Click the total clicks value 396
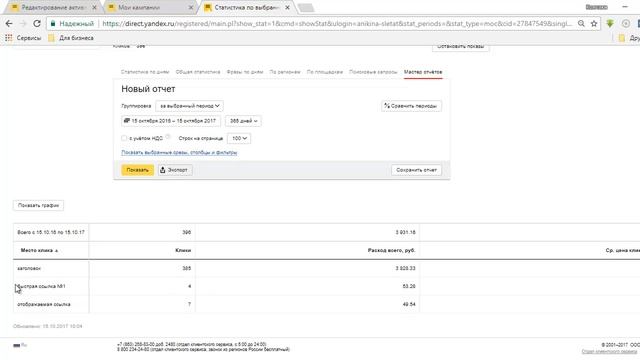 (x=187, y=232)
